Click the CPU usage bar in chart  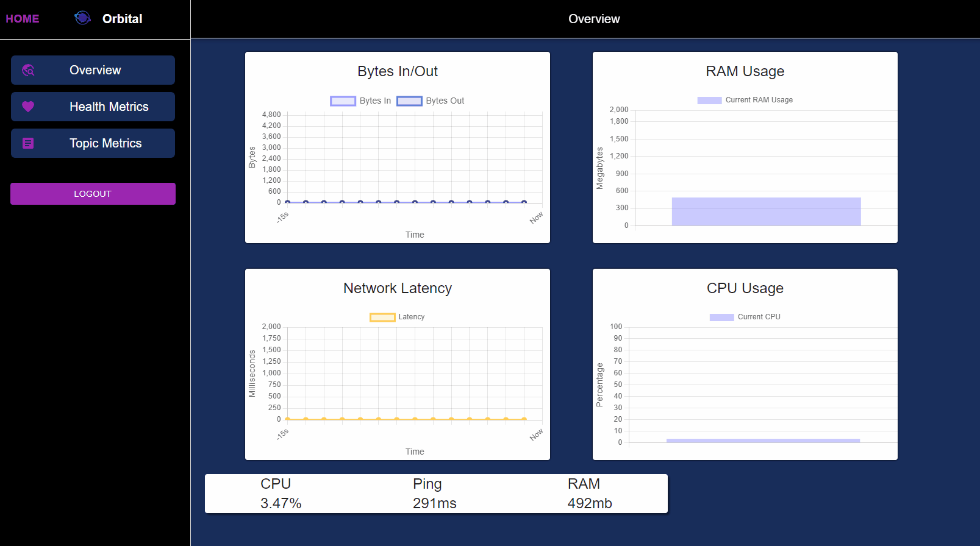763,441
